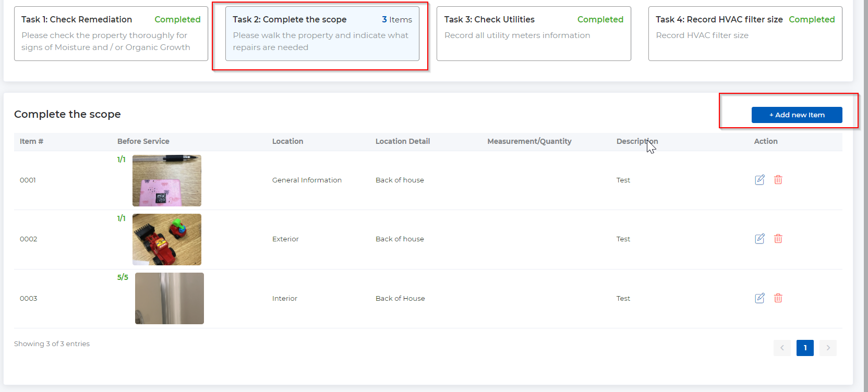The height and width of the screenshot is (392, 868).
Task: Click the 3 Items count on Task 2
Action: click(397, 19)
